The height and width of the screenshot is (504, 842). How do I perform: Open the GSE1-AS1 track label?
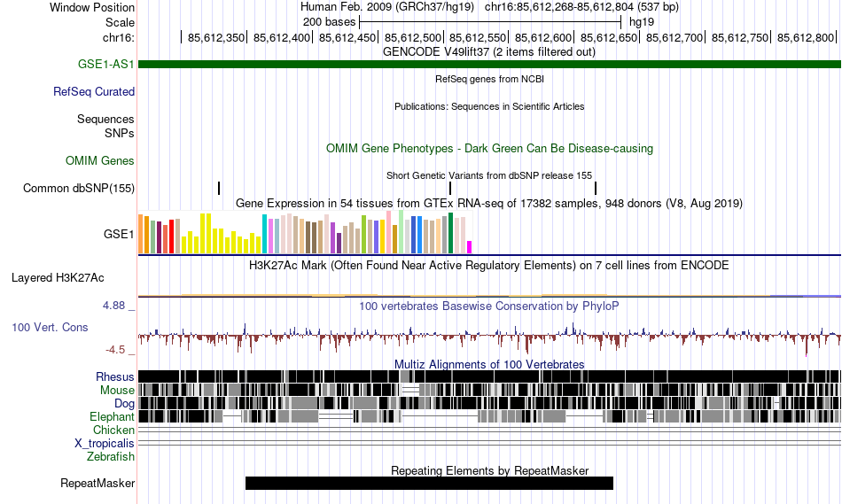[x=105, y=65]
